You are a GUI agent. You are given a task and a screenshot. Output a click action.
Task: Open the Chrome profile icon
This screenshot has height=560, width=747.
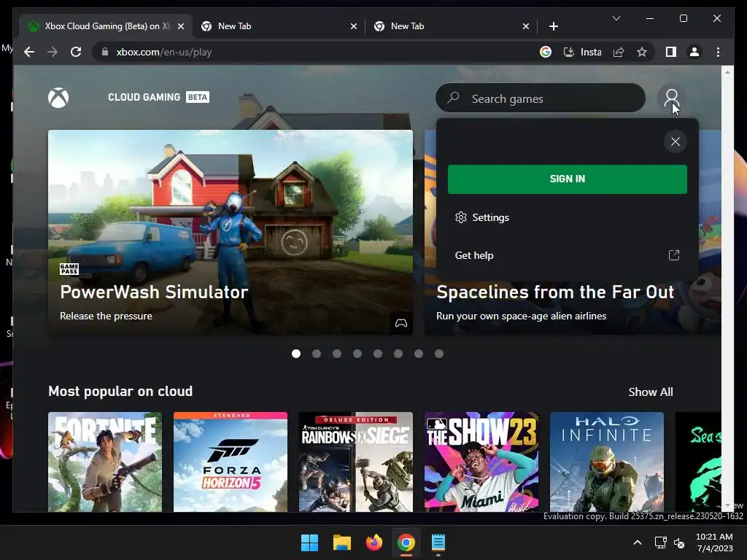(694, 52)
